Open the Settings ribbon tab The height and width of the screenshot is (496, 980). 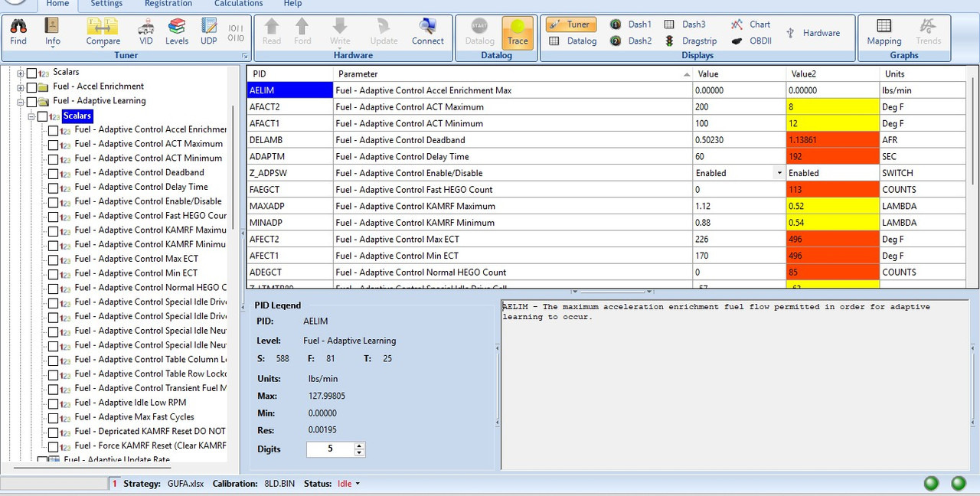point(106,4)
